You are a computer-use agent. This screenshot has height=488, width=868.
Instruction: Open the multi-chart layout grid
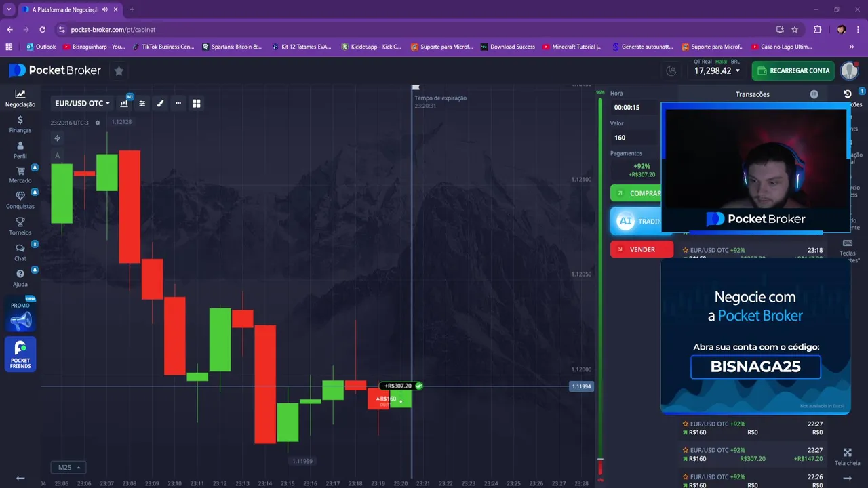196,103
